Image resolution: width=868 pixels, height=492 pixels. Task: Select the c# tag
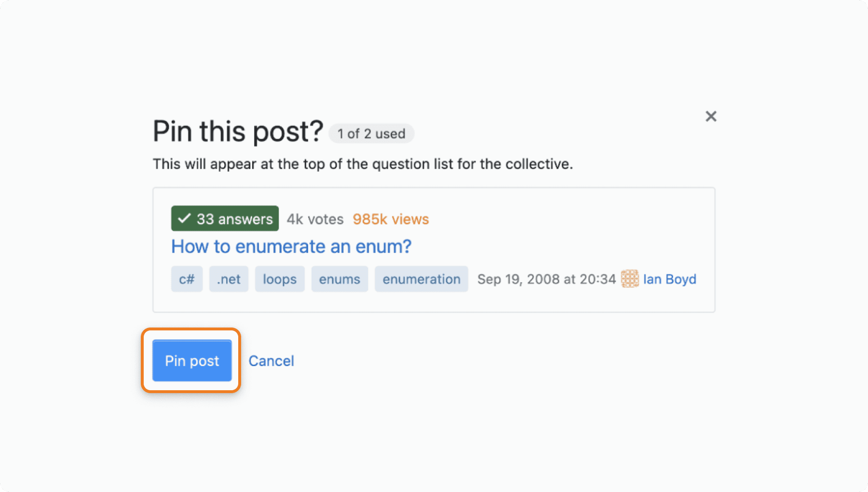pyautogui.click(x=187, y=279)
